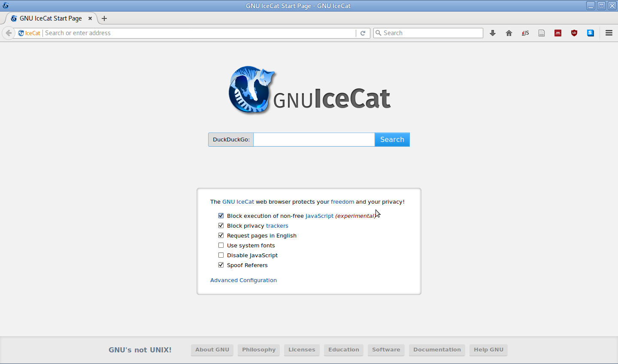Toggle Block privacy trackers checkbox
Screen dimensions: 618x364
click(221, 226)
